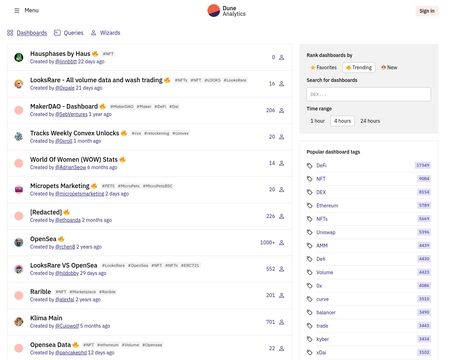
Task: Click the OpenSea creator avatar
Action: tap(19, 242)
